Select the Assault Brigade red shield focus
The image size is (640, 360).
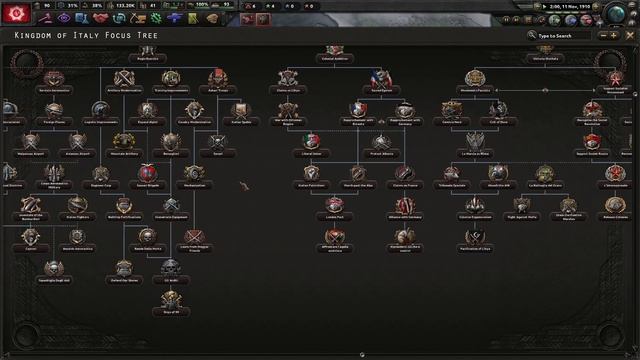(x=147, y=178)
